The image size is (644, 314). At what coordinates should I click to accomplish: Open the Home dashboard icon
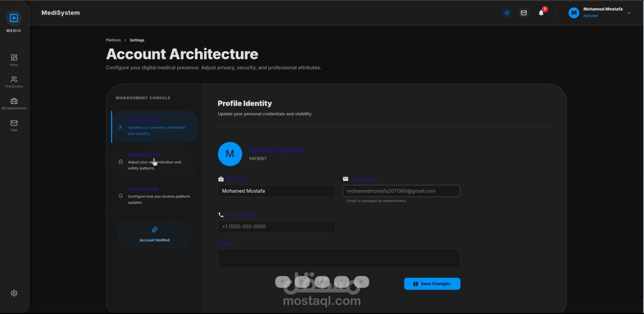pos(14,60)
